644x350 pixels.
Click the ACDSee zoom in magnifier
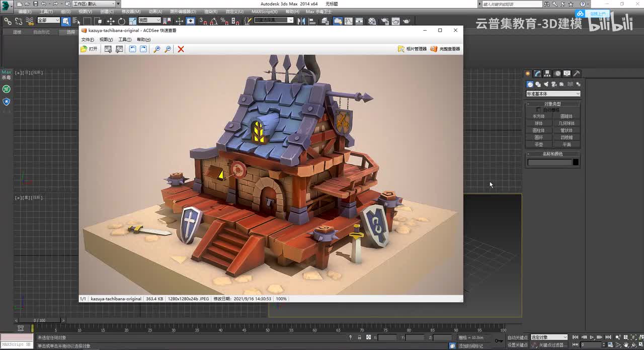tap(157, 49)
